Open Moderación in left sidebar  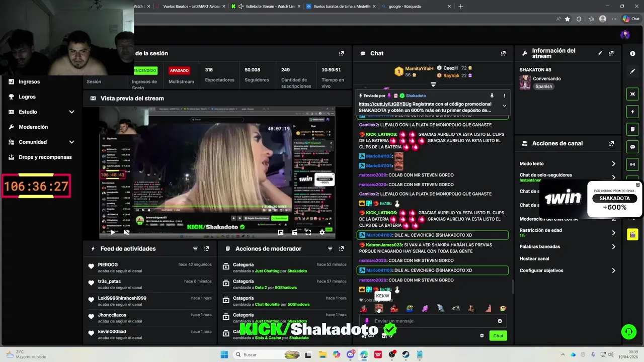[33, 127]
